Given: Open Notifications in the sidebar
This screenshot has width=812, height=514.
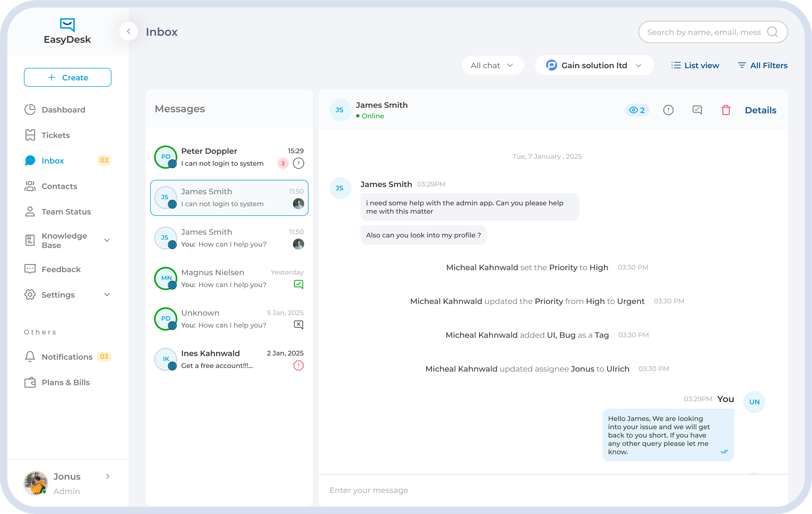Looking at the screenshot, I should tap(66, 356).
